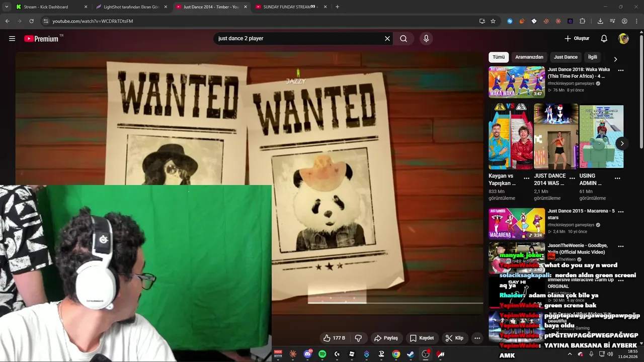Dislike the video

pos(358,338)
